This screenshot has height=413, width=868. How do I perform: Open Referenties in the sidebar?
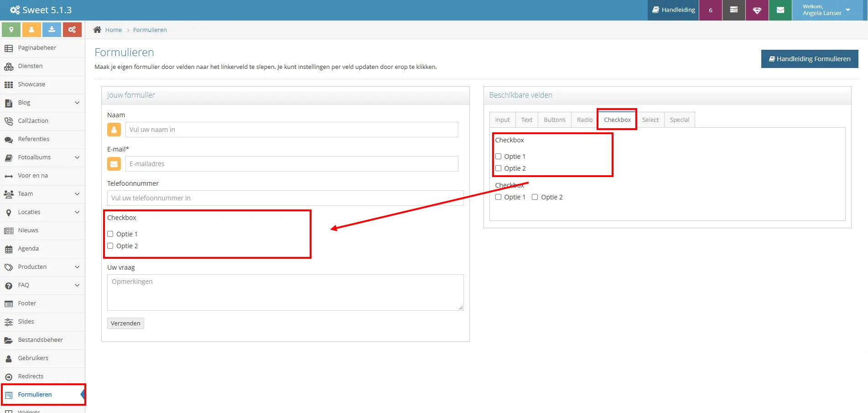pyautogui.click(x=42, y=139)
